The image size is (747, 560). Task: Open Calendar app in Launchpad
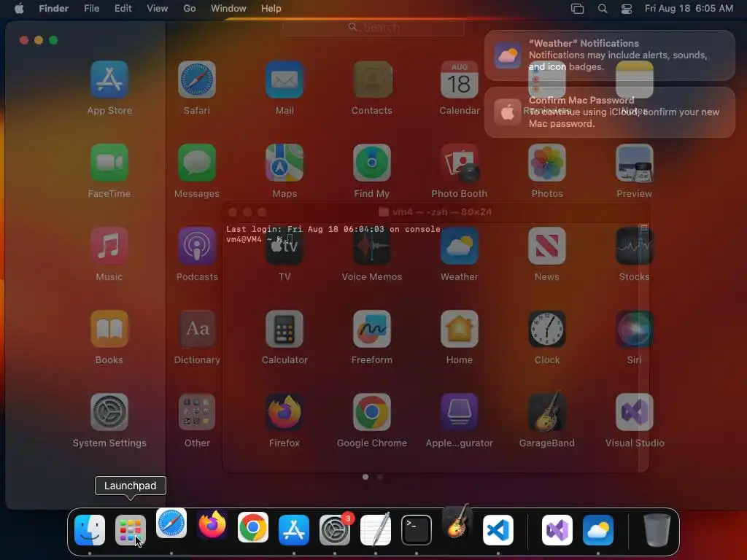pos(460,79)
